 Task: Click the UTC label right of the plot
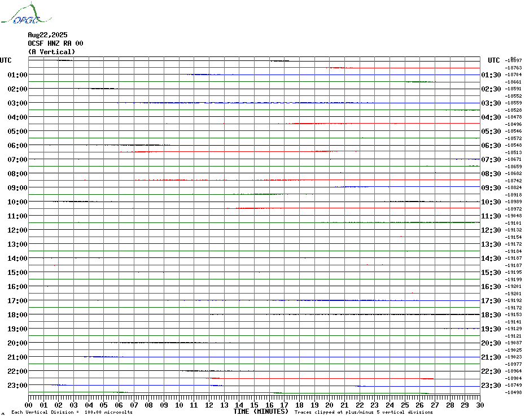[x=493, y=60]
